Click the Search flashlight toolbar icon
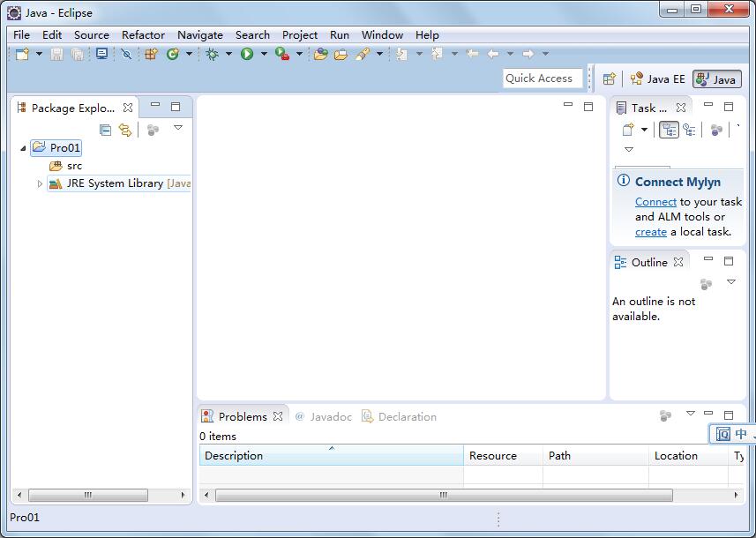Viewport: 756px width, 538px height. click(363, 54)
